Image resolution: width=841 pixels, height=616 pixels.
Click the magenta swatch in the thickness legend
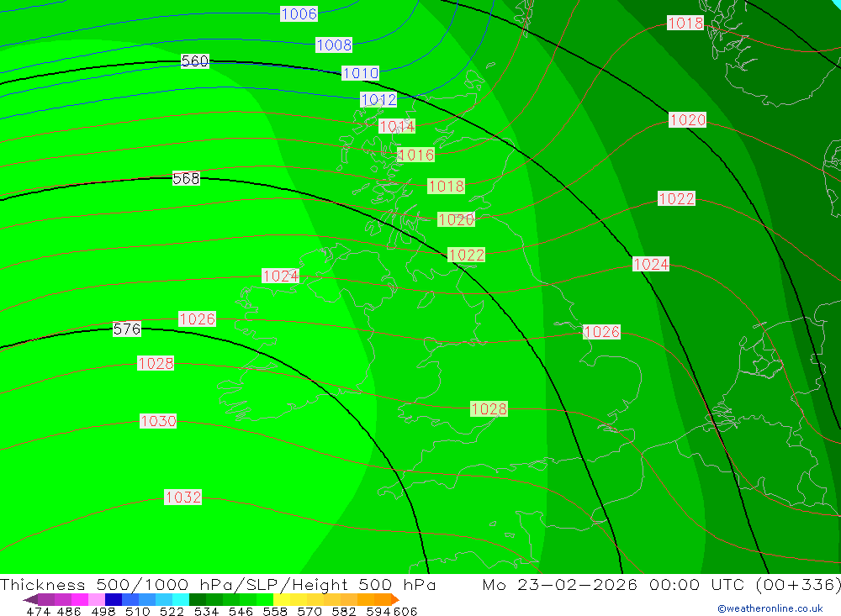coord(80,599)
